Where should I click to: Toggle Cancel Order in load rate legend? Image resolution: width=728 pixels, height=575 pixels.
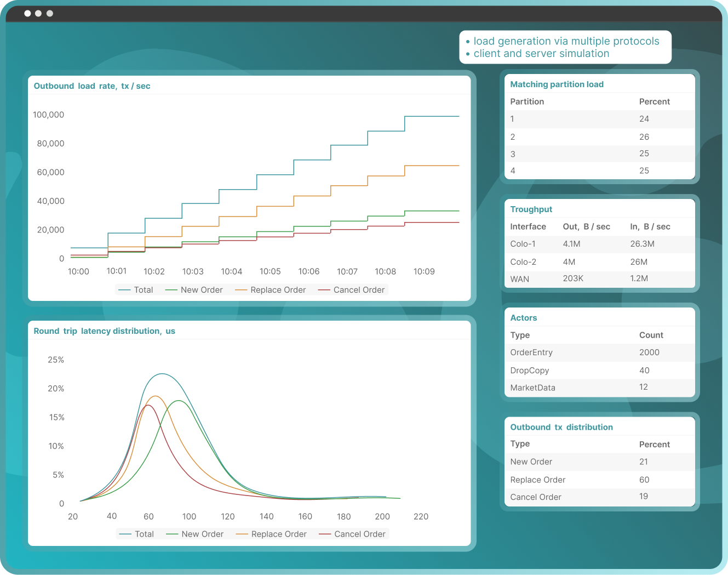pyautogui.click(x=352, y=290)
